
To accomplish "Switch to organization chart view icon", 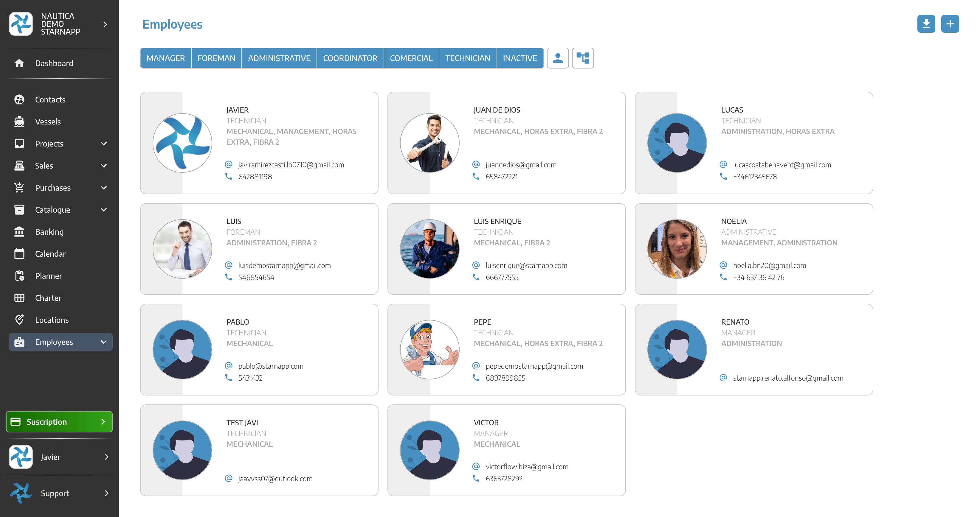I will [x=583, y=58].
